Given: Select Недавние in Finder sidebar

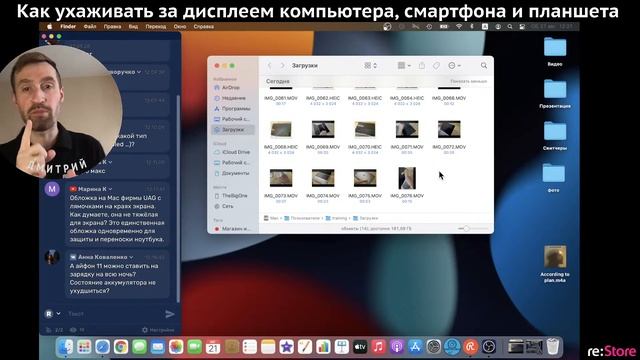Looking at the screenshot, I should point(233,98).
